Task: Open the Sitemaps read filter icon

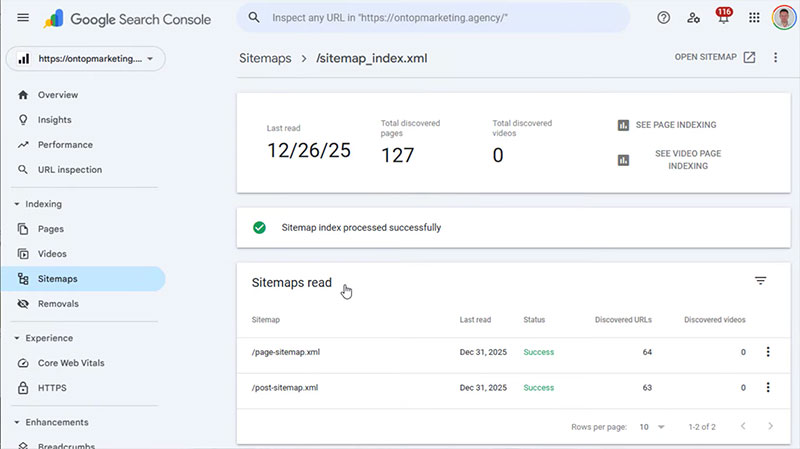Action: click(x=760, y=281)
